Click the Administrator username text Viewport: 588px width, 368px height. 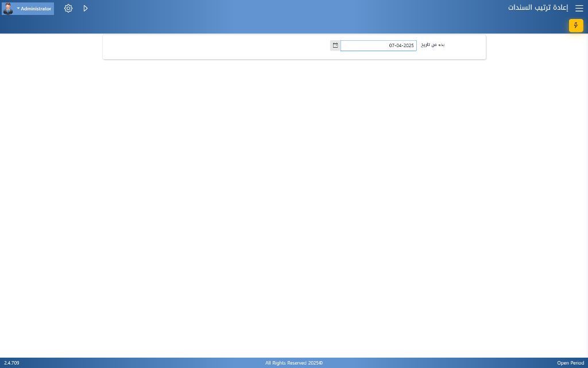click(36, 9)
